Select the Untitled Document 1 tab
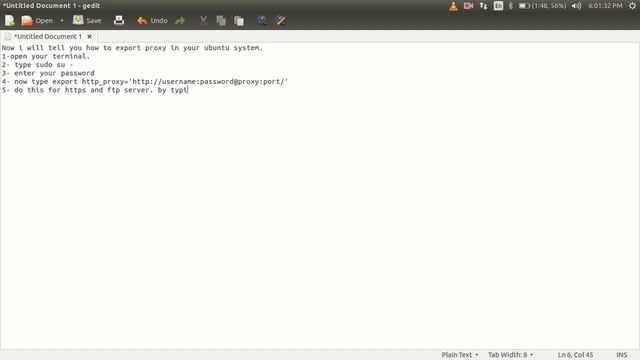The image size is (640, 360). tap(48, 36)
